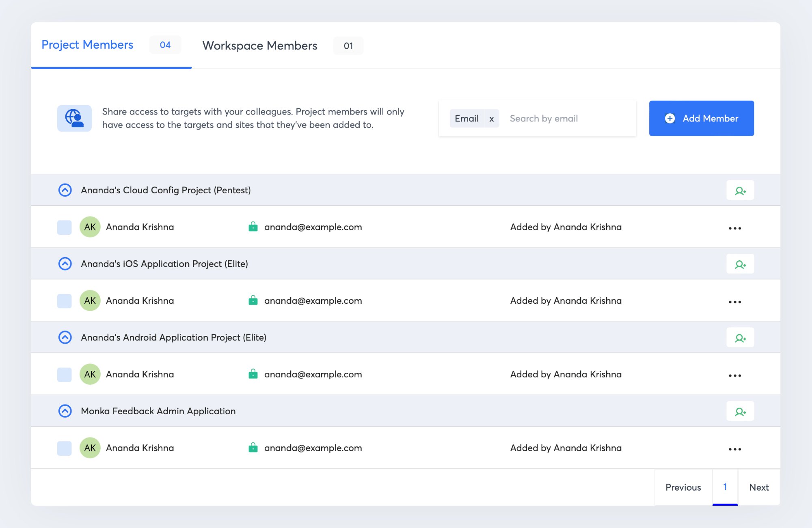Click ananda@example.com in Cloud Config row
The height and width of the screenshot is (528, 812).
[313, 227]
